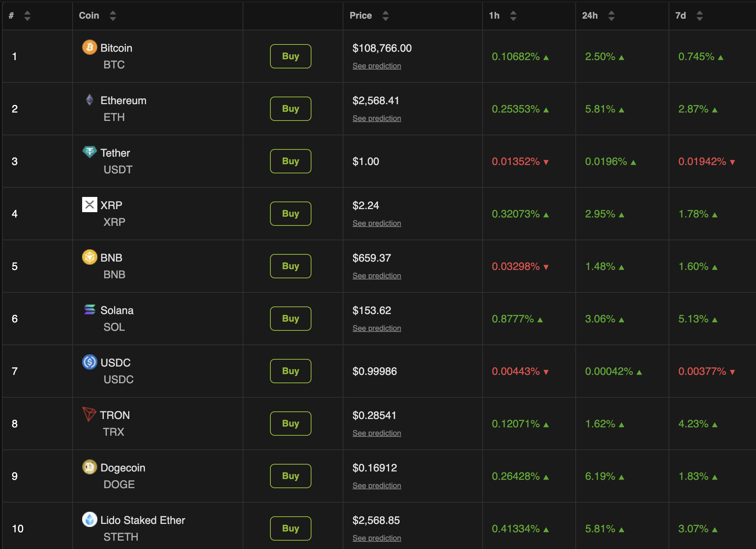The image size is (756, 549).
Task: Sort coins by Price column arrows
Action: (x=385, y=16)
